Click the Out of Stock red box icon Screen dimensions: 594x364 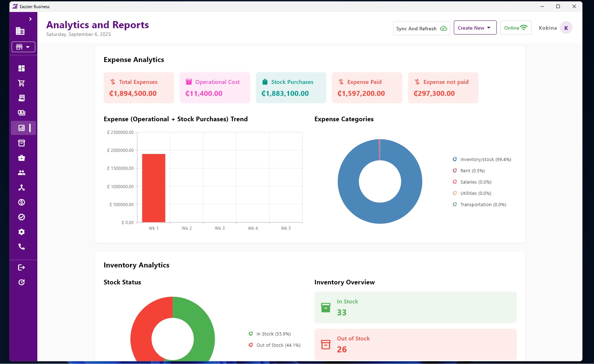tap(326, 345)
